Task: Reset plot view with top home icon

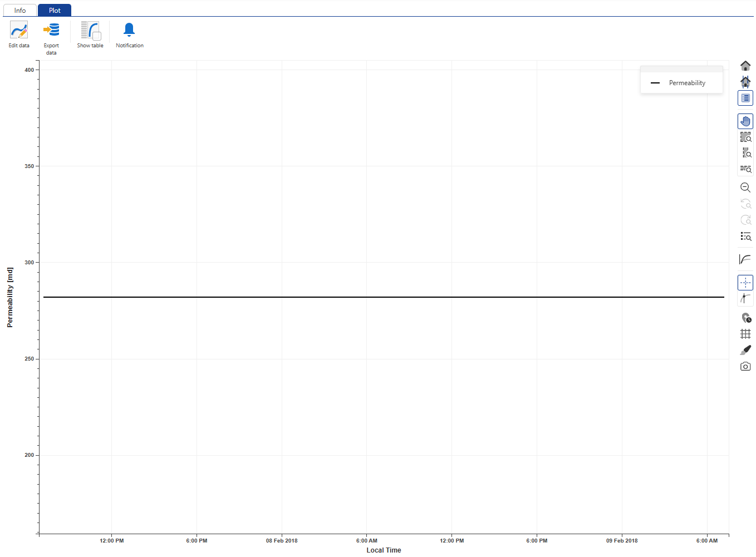Action: tap(745, 66)
